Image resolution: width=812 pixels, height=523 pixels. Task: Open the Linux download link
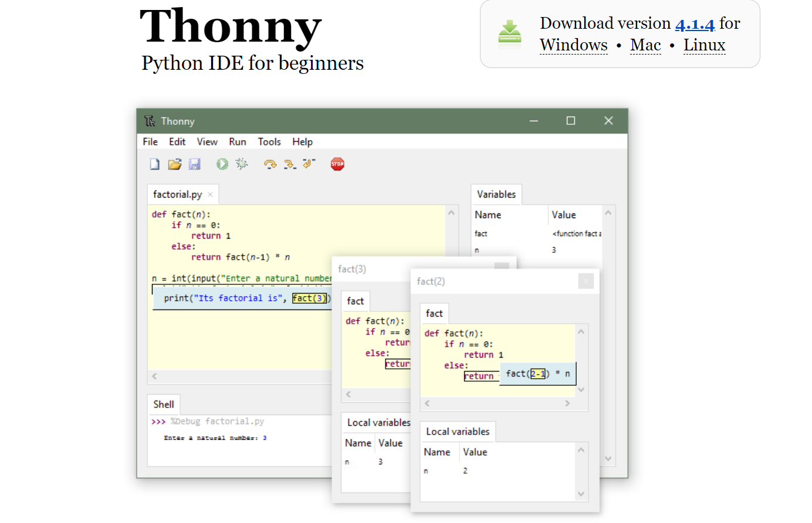click(705, 45)
